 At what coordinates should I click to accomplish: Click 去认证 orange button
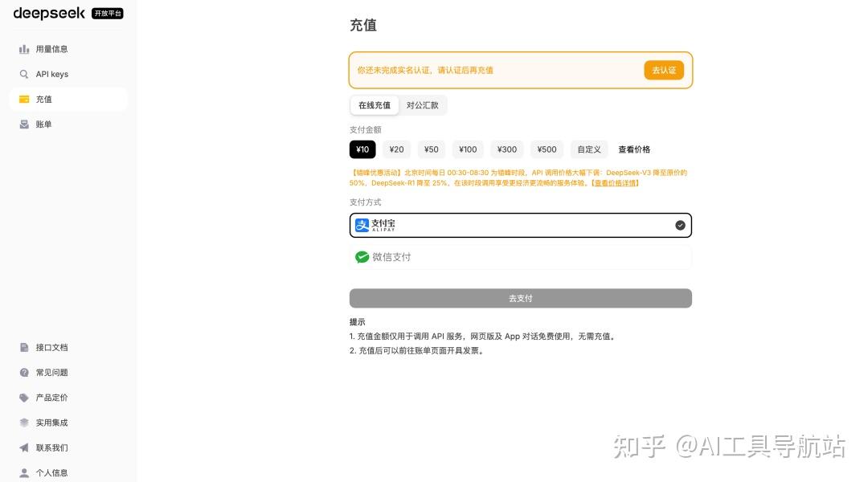[664, 70]
